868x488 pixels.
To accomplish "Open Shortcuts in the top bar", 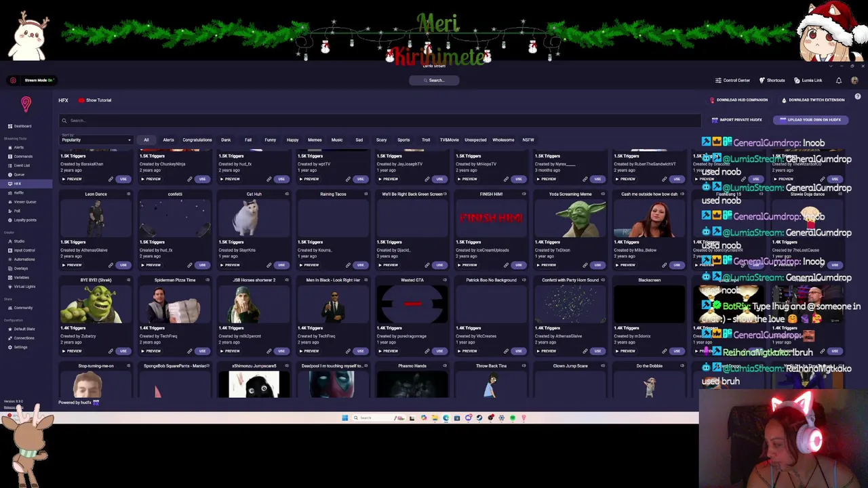I will click(772, 80).
